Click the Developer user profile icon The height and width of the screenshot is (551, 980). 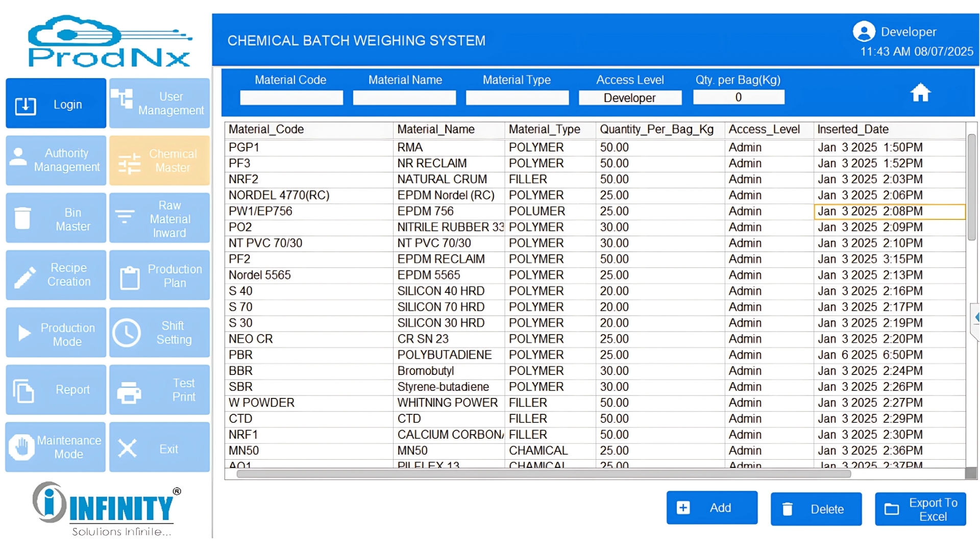pyautogui.click(x=864, y=32)
